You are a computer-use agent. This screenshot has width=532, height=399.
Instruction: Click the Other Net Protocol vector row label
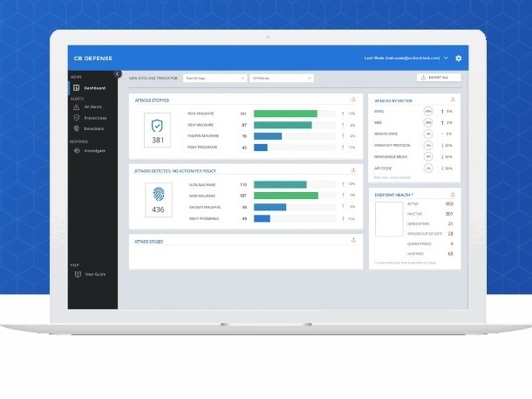click(392, 145)
